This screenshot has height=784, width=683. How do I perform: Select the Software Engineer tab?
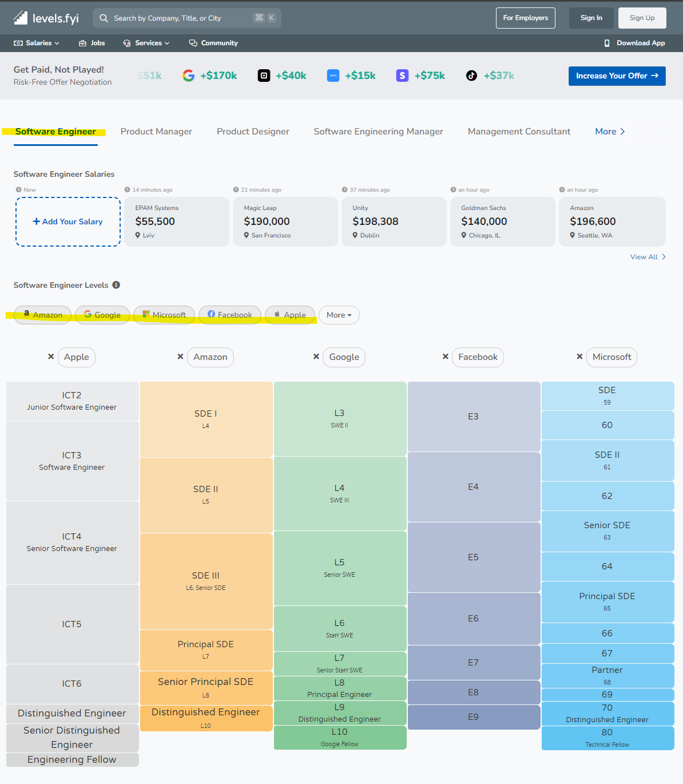coord(55,132)
